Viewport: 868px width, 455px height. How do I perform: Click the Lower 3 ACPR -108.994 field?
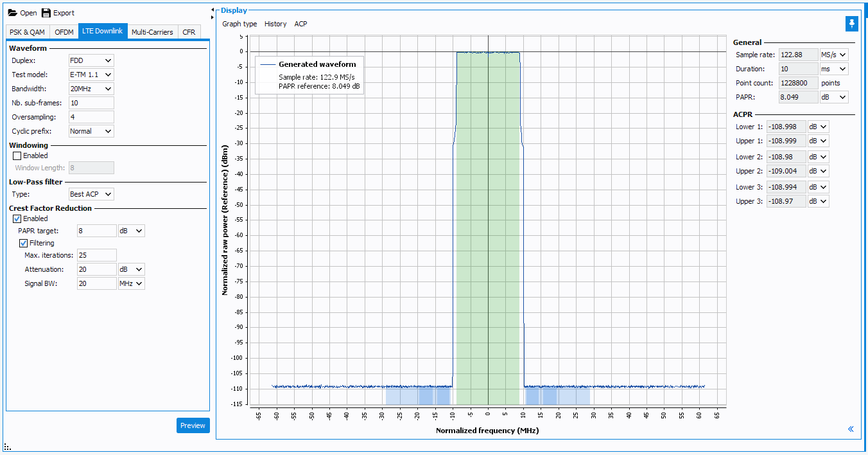[786, 187]
